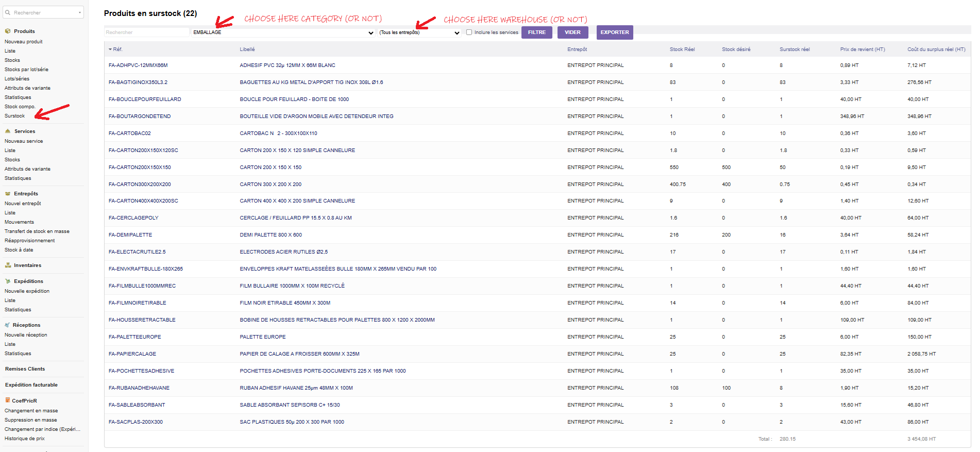
Task: Click the total surstock value 280.15
Action: point(787,439)
